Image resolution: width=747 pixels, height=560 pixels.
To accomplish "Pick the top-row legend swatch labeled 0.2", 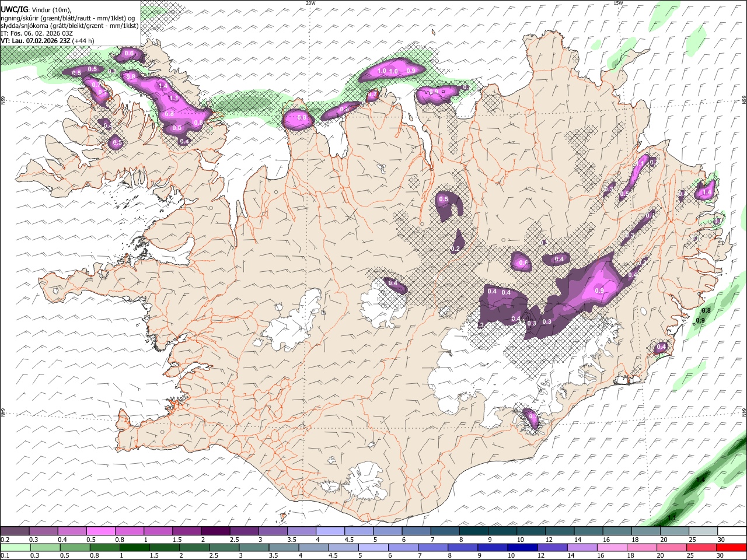I will coord(15,531).
